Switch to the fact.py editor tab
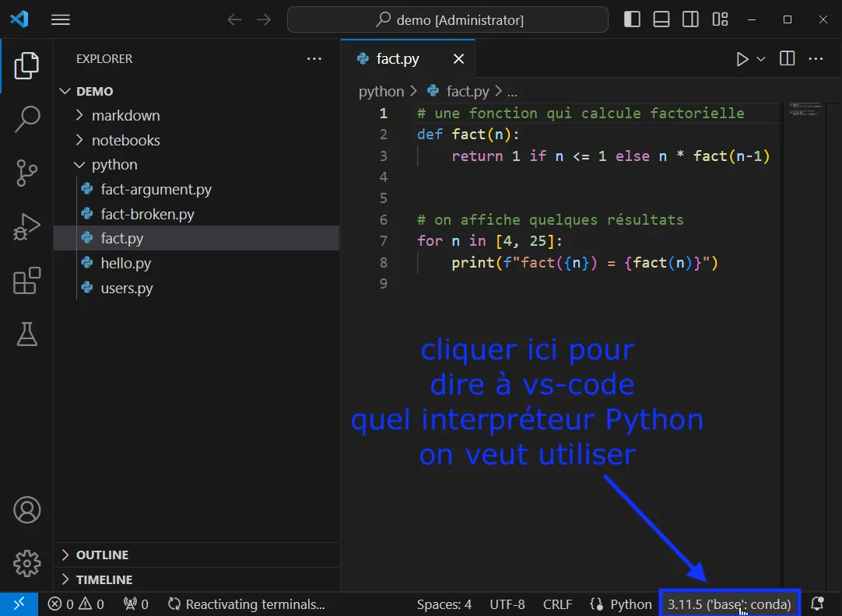Screen dimensions: 842x616 (x=397, y=58)
